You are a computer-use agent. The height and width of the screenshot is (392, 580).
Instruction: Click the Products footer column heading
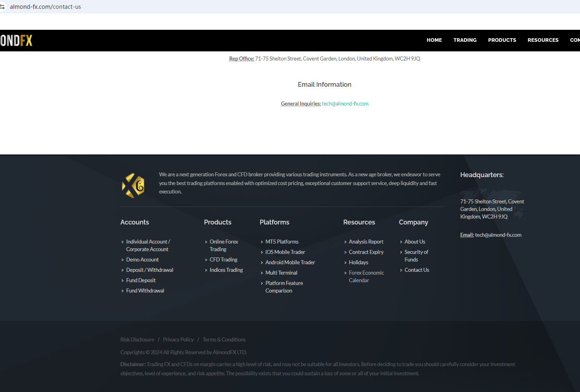coord(218,222)
